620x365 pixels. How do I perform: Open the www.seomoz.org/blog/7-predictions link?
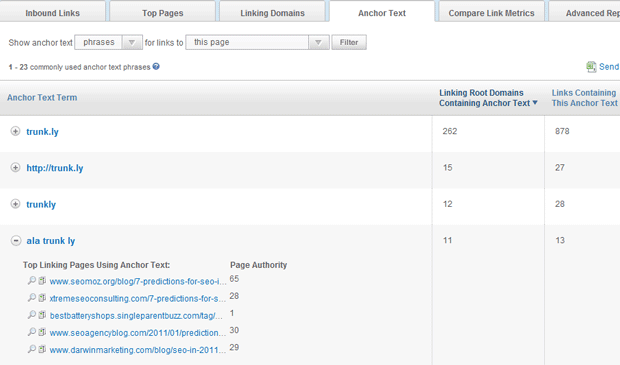tap(138, 281)
